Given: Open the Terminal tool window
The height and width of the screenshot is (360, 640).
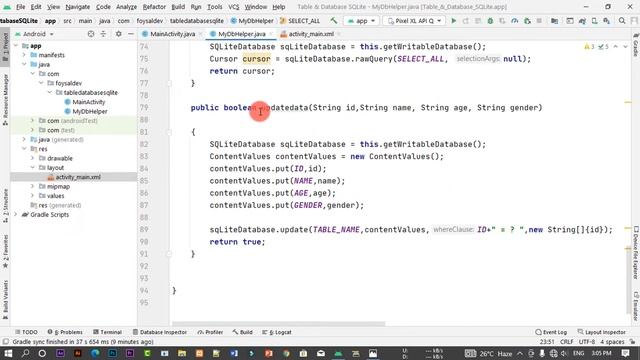Looking at the screenshot, I should coord(107,332).
